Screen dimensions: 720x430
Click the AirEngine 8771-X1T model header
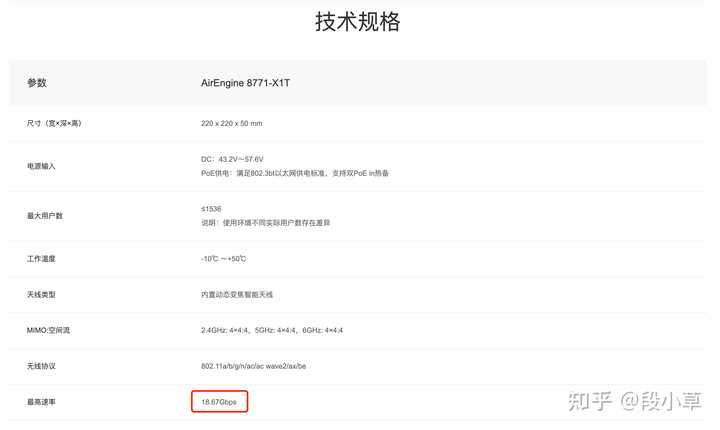(x=246, y=83)
